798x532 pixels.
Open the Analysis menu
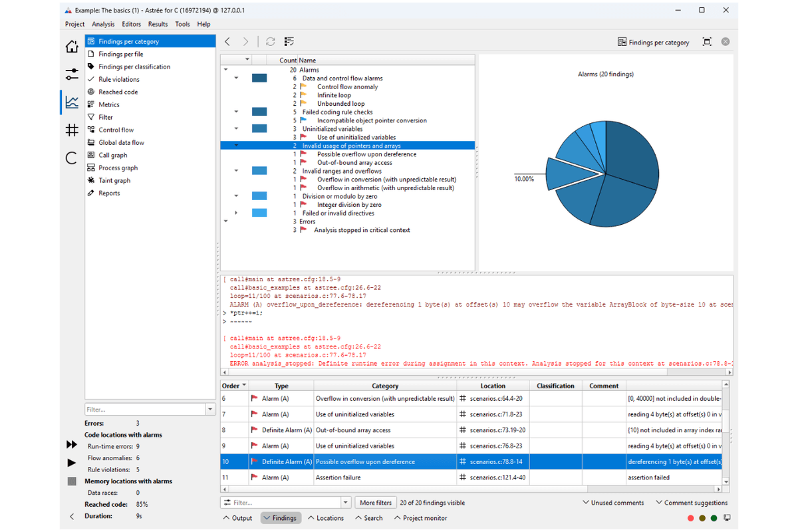click(103, 24)
